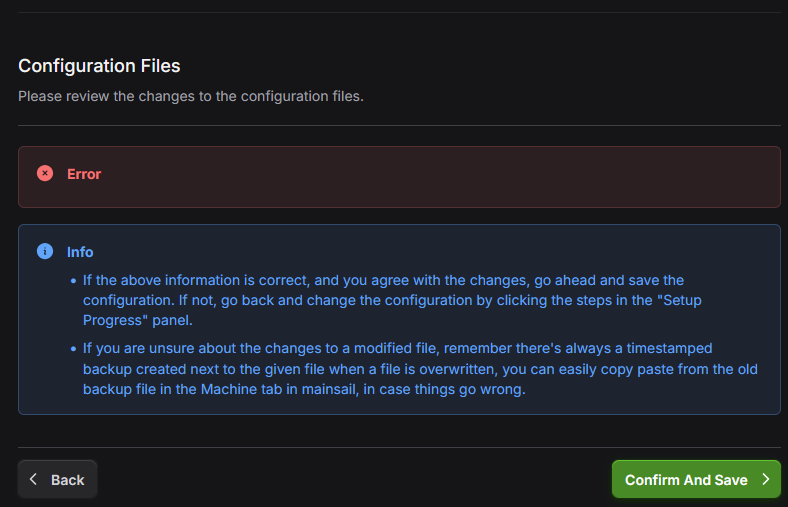Click the blue info circle icon

(x=45, y=251)
